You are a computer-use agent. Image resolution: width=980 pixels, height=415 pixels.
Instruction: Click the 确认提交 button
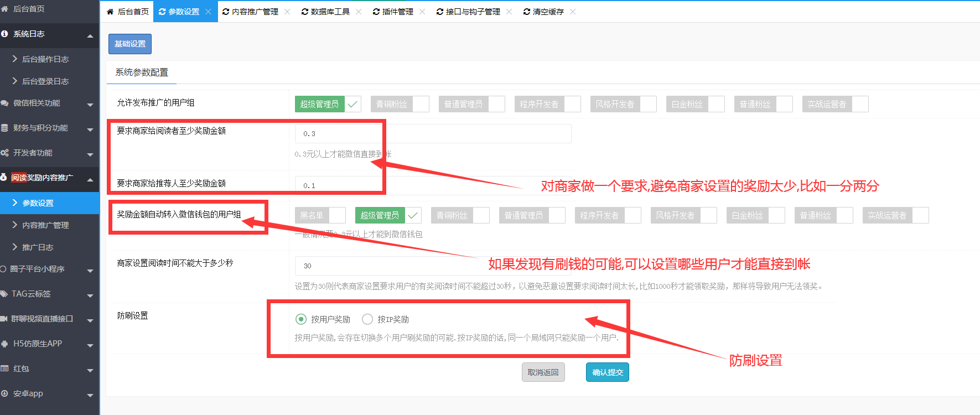[x=607, y=372]
